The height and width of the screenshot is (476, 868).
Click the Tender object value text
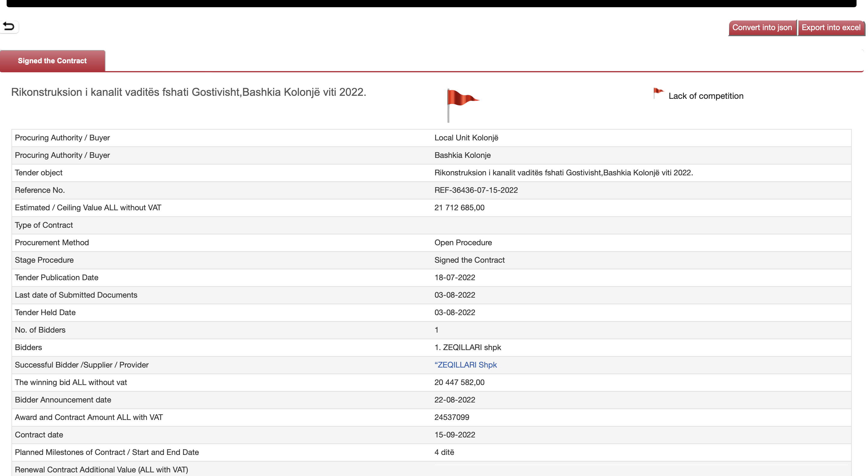(563, 173)
